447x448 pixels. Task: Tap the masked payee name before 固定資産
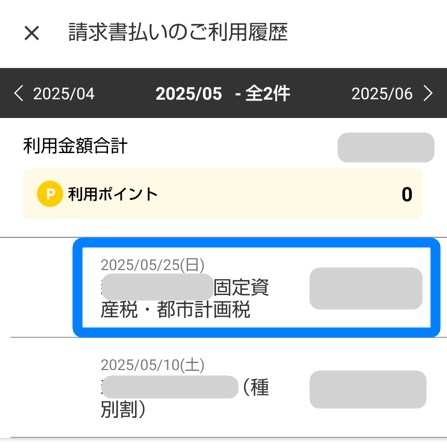pos(157,287)
